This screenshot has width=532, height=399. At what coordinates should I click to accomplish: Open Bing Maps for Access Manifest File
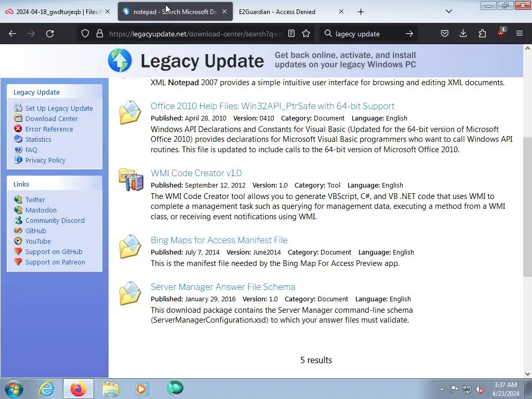pyautogui.click(x=219, y=240)
